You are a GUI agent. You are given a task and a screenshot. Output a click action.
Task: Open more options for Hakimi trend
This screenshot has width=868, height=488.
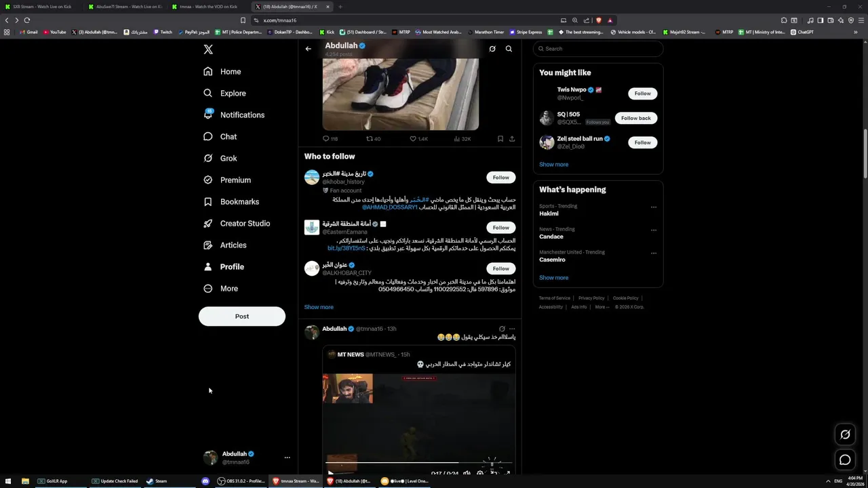coord(654,207)
